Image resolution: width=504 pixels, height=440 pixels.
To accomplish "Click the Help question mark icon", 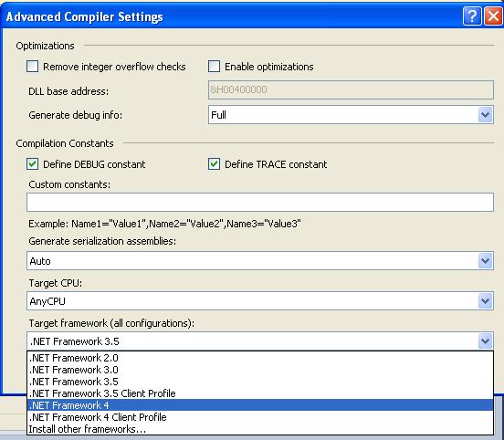I will pyautogui.click(x=472, y=16).
